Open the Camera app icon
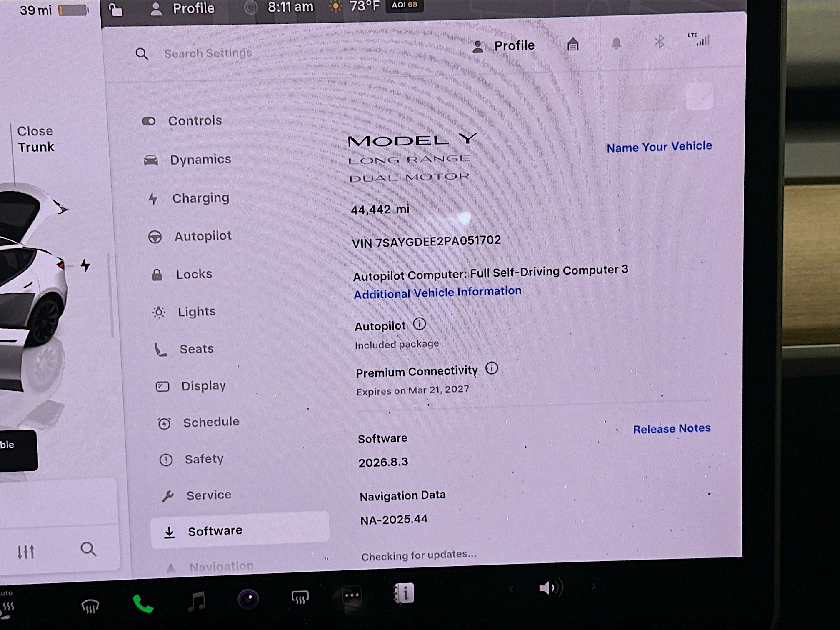 pyautogui.click(x=248, y=599)
